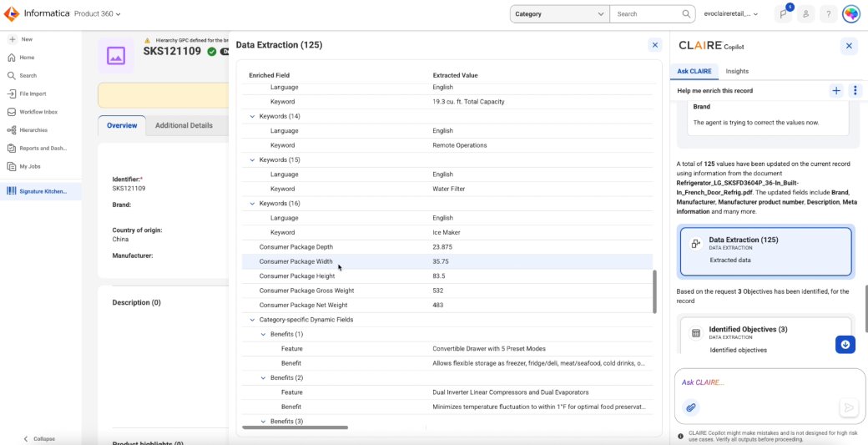868x445 pixels.
Task: Click the Data Extraction card icon
Action: click(x=695, y=244)
